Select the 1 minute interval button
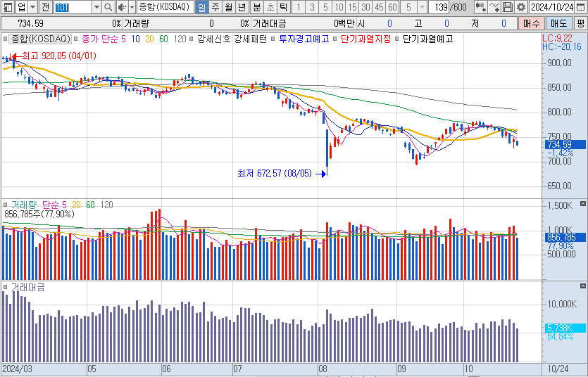 coord(298,7)
